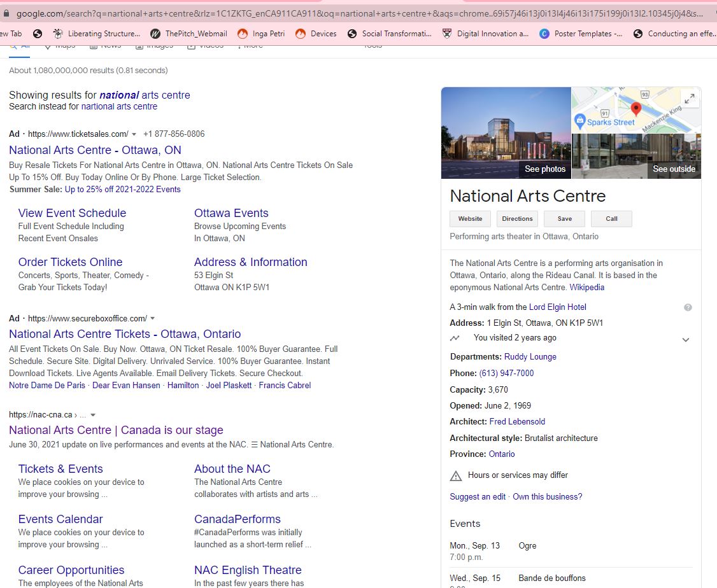Click Notre Dame De Paris link
This screenshot has width=717, height=588.
click(x=47, y=385)
